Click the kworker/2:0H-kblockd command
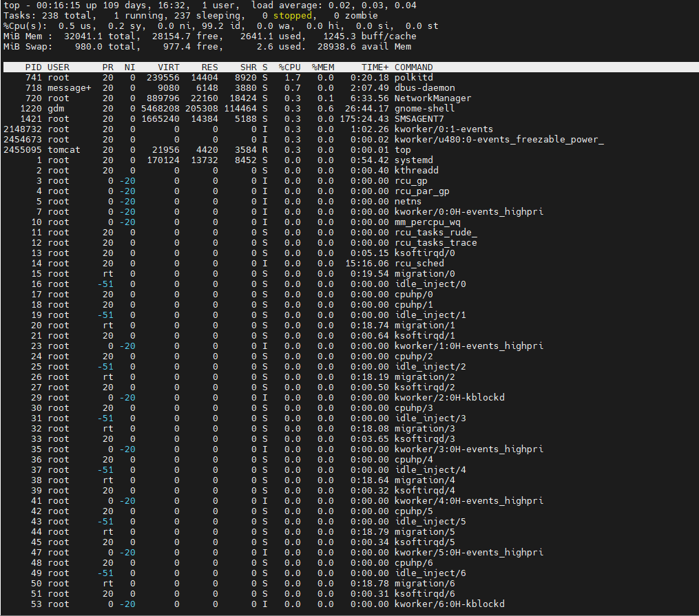 449,397
